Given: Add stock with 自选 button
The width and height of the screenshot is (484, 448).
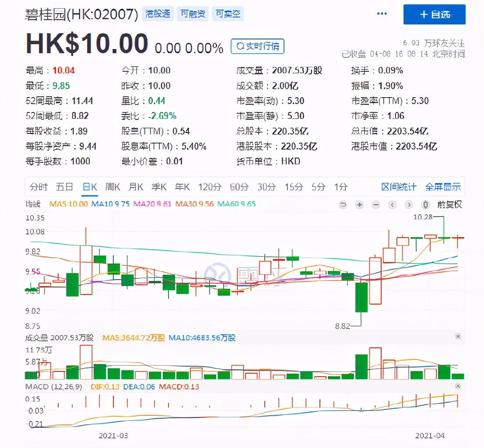Looking at the screenshot, I should tap(434, 14).
